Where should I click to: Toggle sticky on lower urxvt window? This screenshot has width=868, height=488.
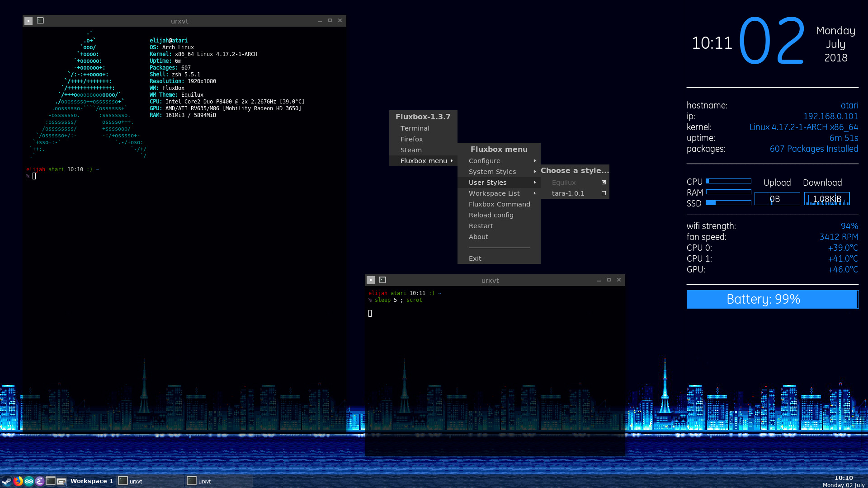pyautogui.click(x=371, y=280)
